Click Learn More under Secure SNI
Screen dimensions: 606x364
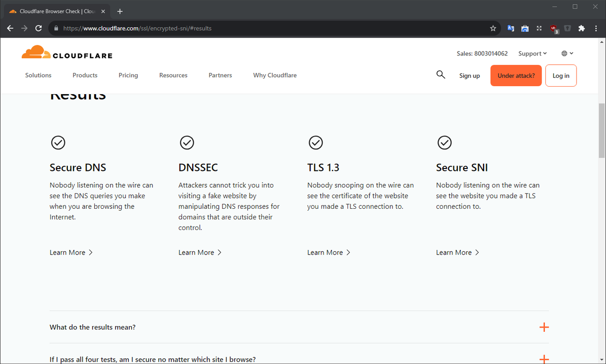point(457,252)
